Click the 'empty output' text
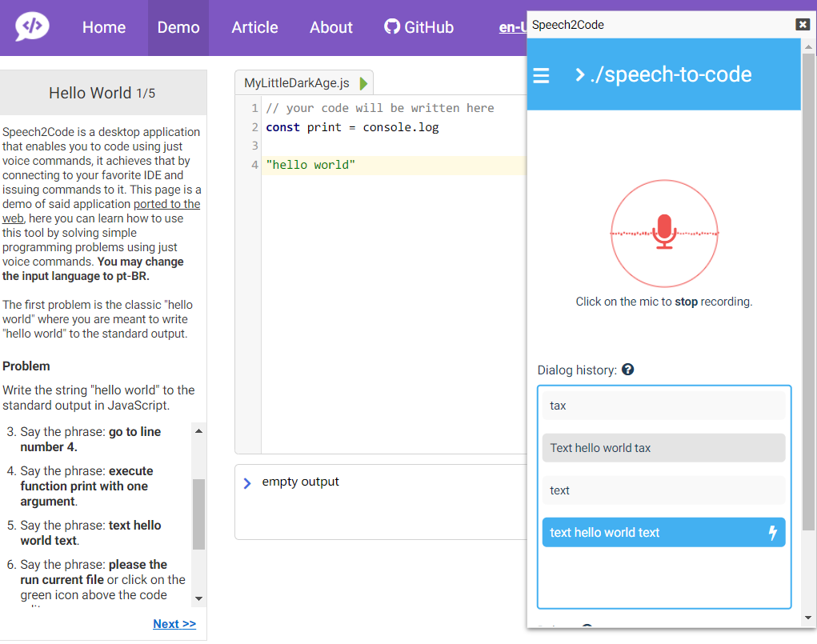This screenshot has height=644, width=817. click(300, 482)
